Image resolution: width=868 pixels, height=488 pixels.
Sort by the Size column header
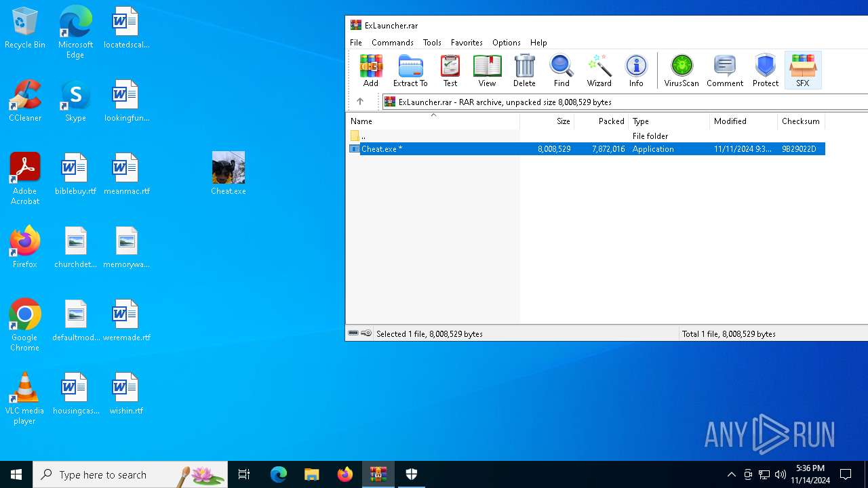point(547,121)
